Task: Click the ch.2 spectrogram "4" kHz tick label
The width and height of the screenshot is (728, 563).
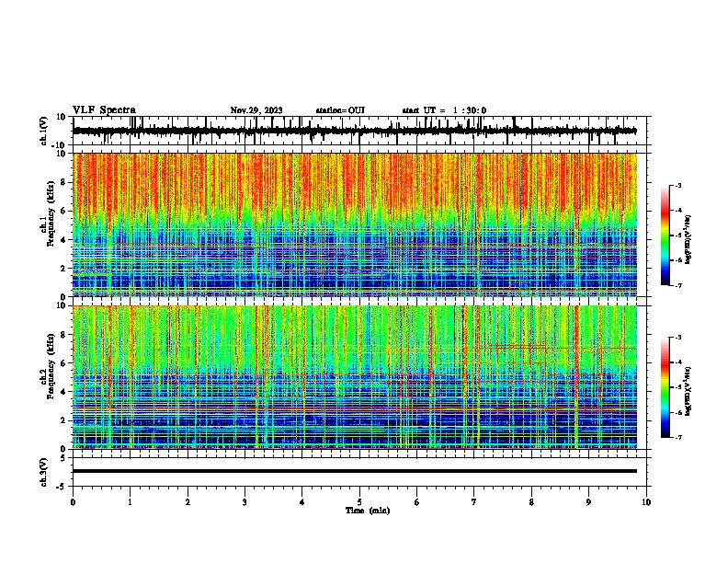Action: (x=64, y=392)
